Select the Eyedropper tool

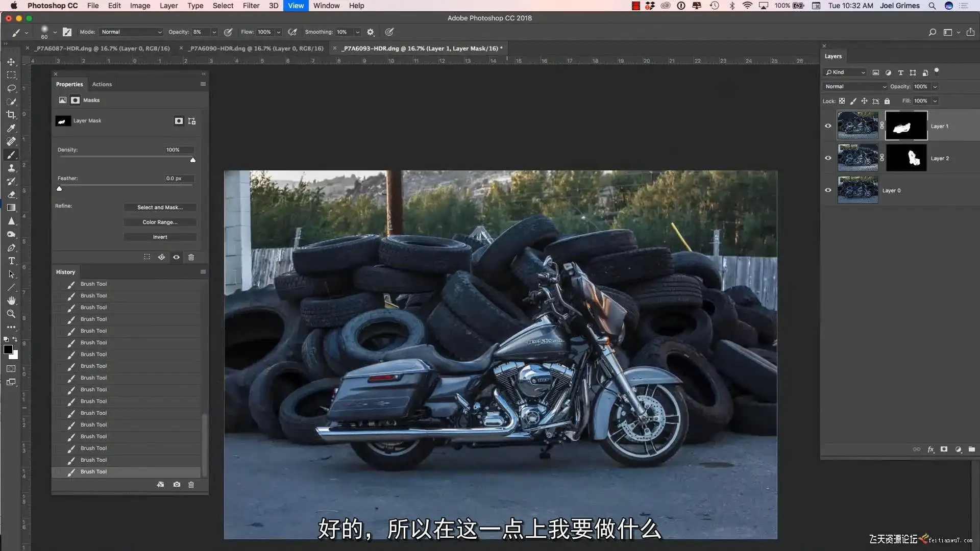11,128
